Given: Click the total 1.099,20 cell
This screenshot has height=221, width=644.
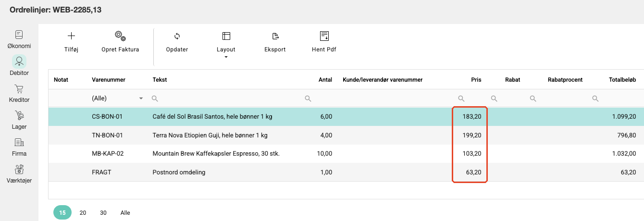Looking at the screenshot, I should [x=624, y=117].
